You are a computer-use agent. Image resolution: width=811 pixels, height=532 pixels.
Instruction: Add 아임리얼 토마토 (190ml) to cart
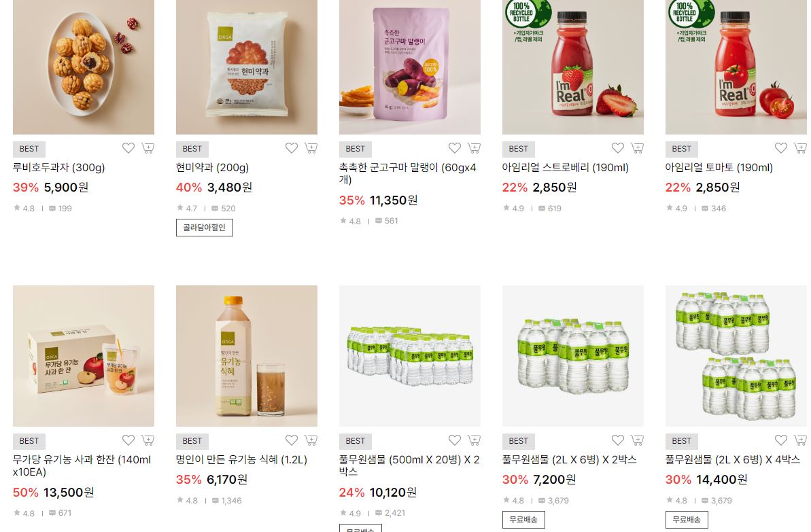coord(801,148)
